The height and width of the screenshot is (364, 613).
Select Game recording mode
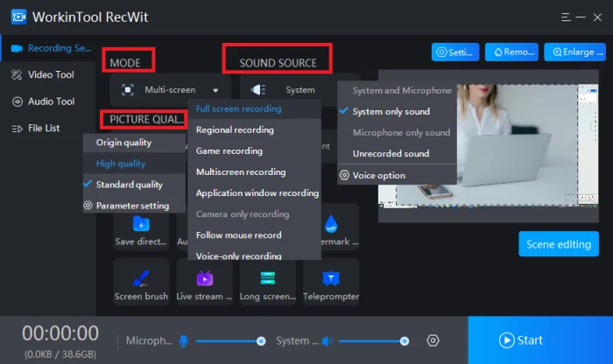[x=255, y=151]
